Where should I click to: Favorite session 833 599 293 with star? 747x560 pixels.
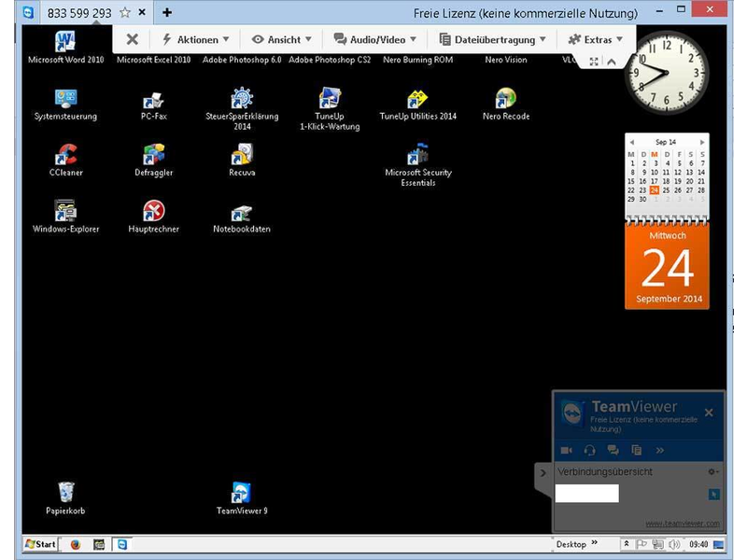pyautogui.click(x=125, y=12)
